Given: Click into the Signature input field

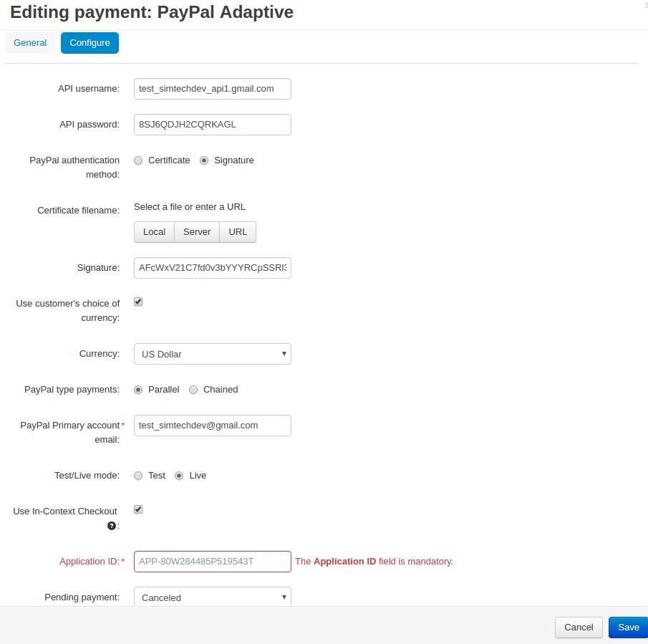Looking at the screenshot, I should click(213, 268).
